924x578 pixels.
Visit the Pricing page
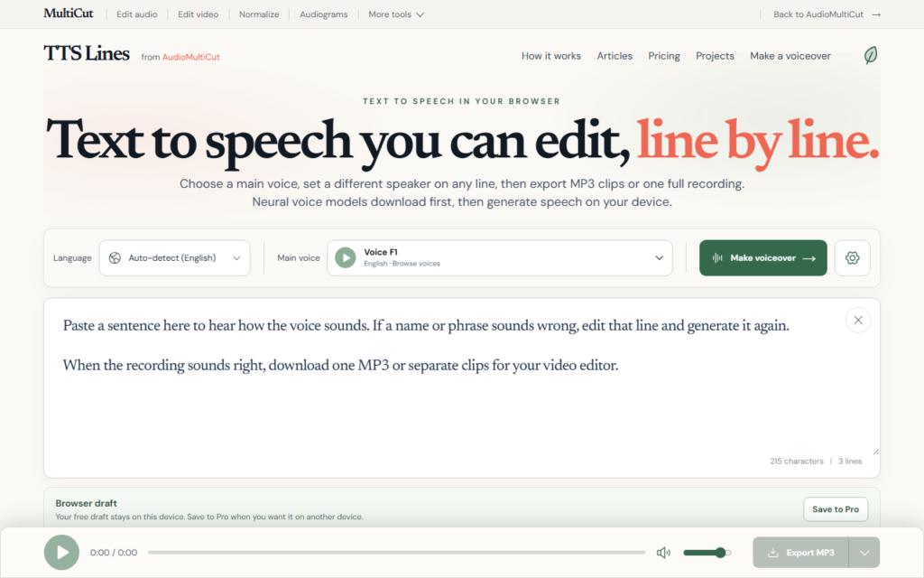tap(664, 56)
